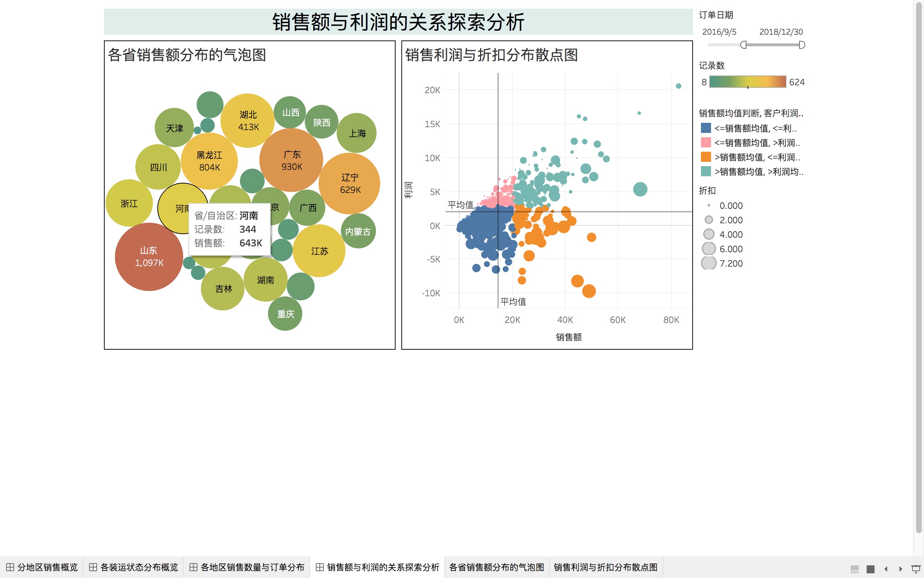Click the 陕西 bubble

(322, 122)
